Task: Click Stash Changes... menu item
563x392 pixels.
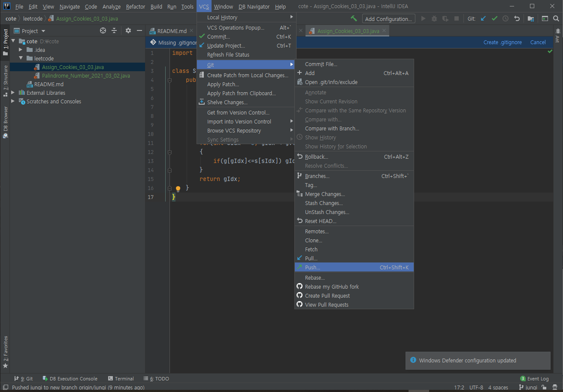Action: click(x=354, y=203)
